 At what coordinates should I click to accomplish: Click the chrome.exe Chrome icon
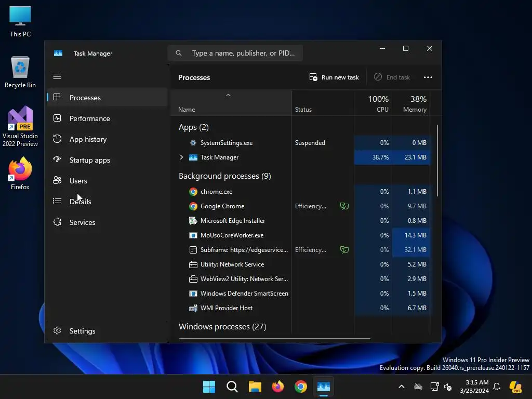(193, 192)
